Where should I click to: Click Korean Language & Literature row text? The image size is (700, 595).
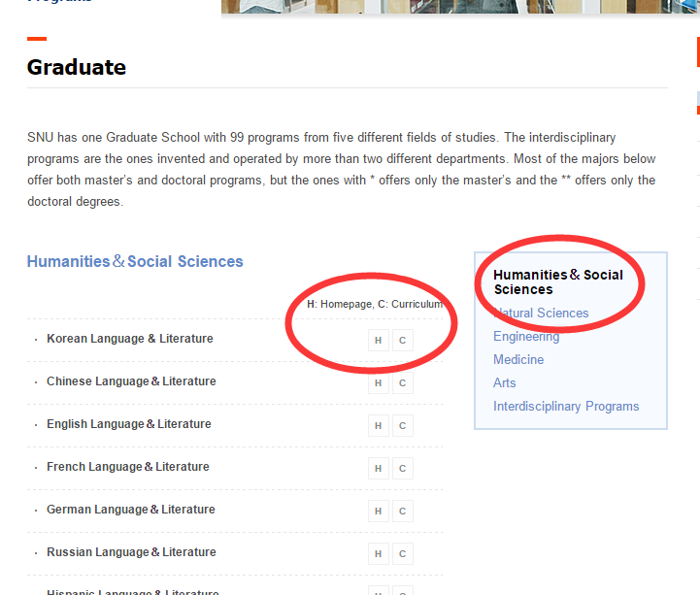[x=130, y=339]
